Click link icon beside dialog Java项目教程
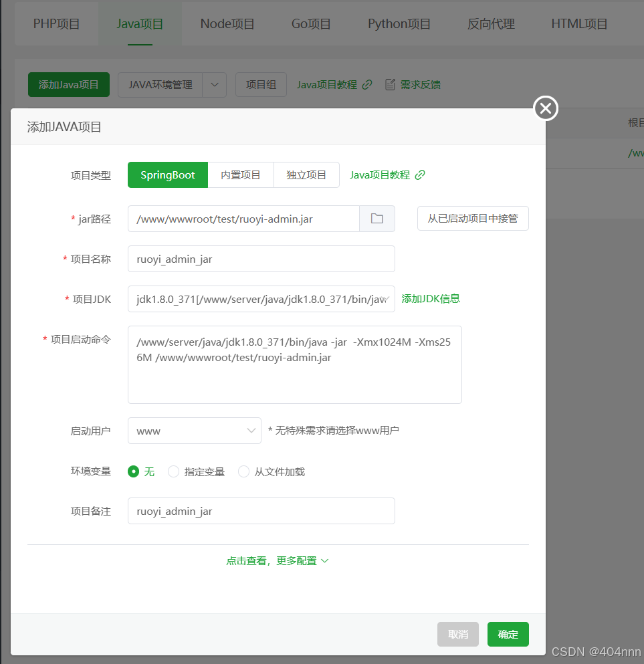Screen dimensions: 644x664 point(420,175)
